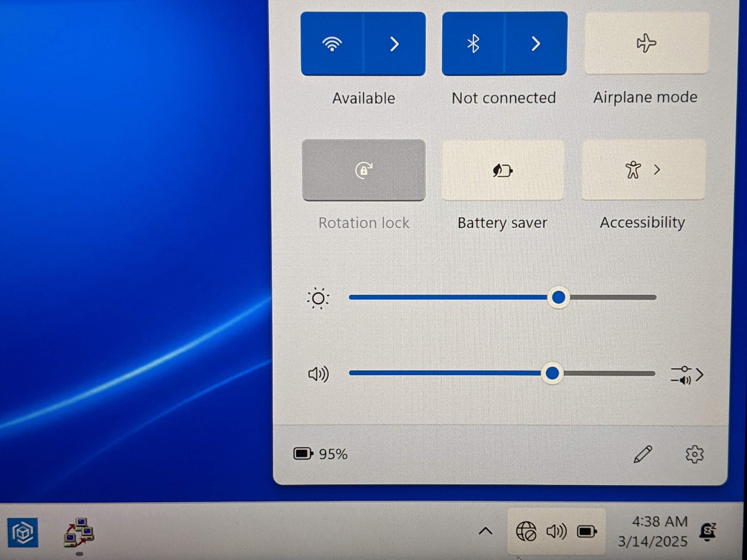Show hidden tray icons chevron

486,531
